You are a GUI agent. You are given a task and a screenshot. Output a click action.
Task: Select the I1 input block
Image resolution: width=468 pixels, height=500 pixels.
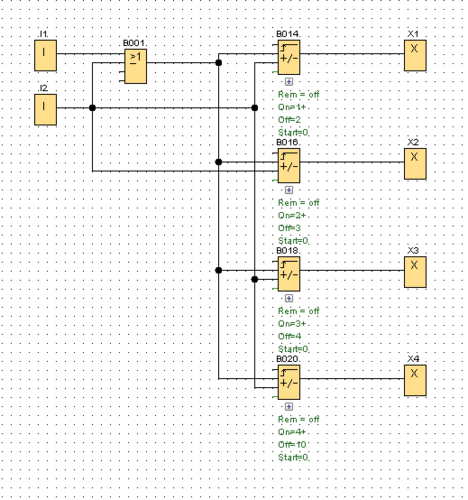point(45,55)
